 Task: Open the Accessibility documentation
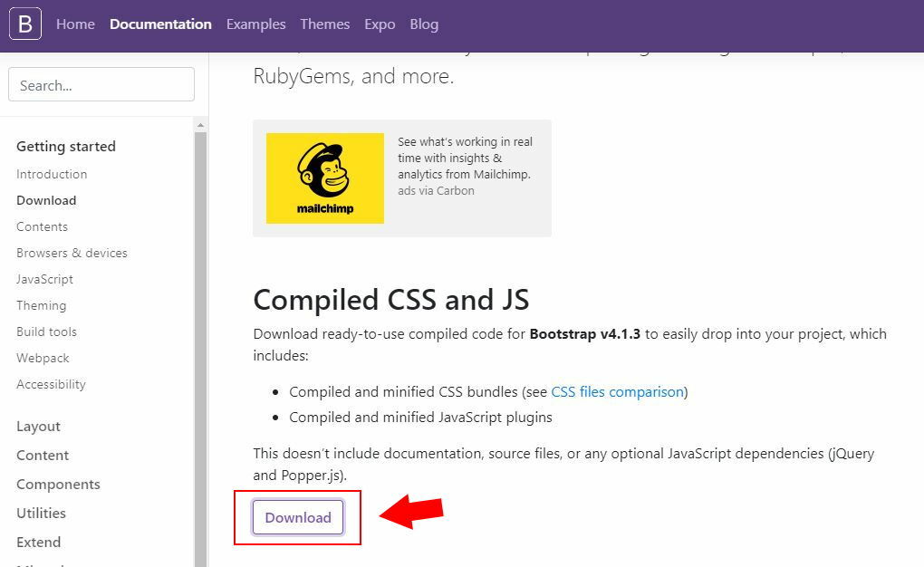pyautogui.click(x=51, y=384)
